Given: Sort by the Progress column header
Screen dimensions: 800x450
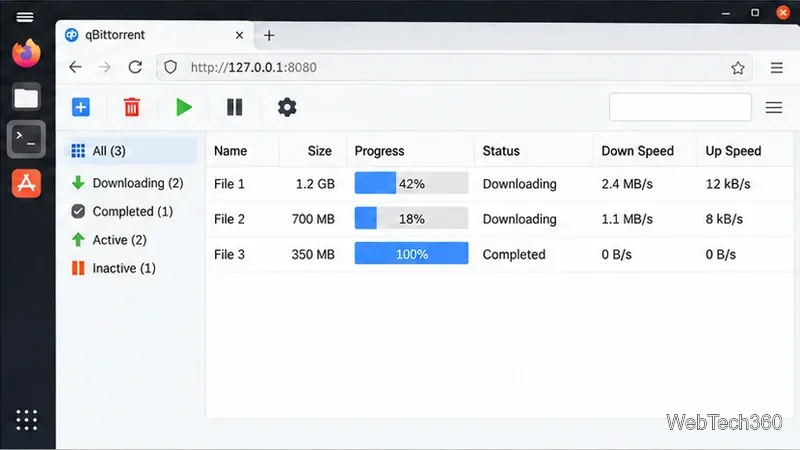Looking at the screenshot, I should [380, 151].
